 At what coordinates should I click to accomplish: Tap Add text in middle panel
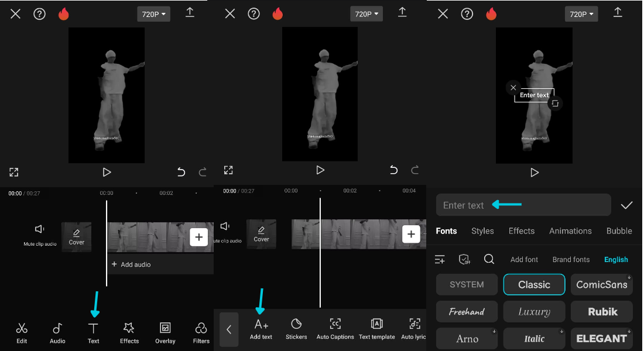point(261,329)
